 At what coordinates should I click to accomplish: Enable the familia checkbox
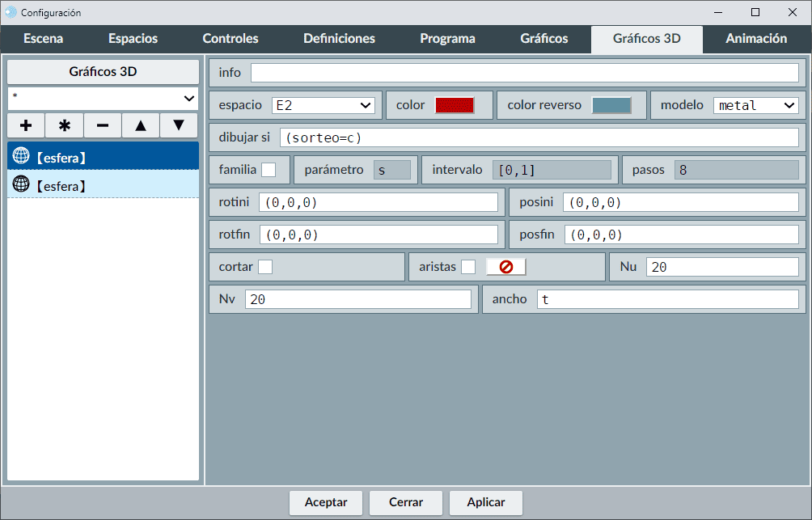(x=269, y=170)
